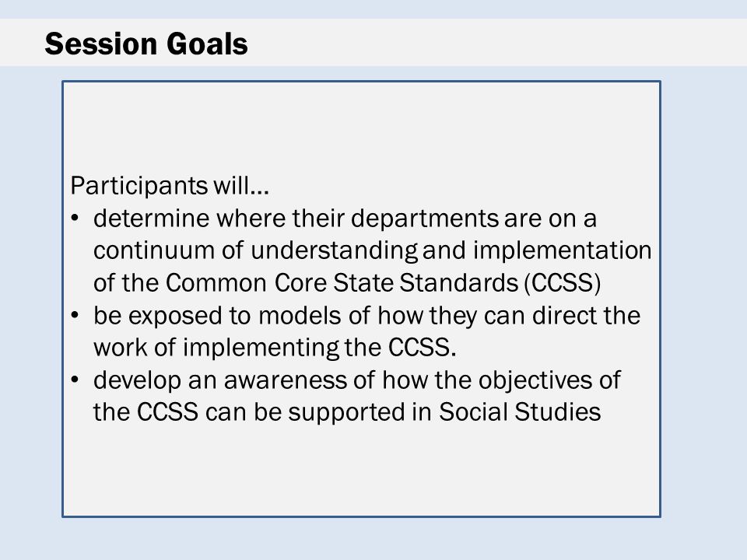The width and height of the screenshot is (747, 560).
Task: Click the third bullet before "develop an awareness"
Action: (x=75, y=380)
